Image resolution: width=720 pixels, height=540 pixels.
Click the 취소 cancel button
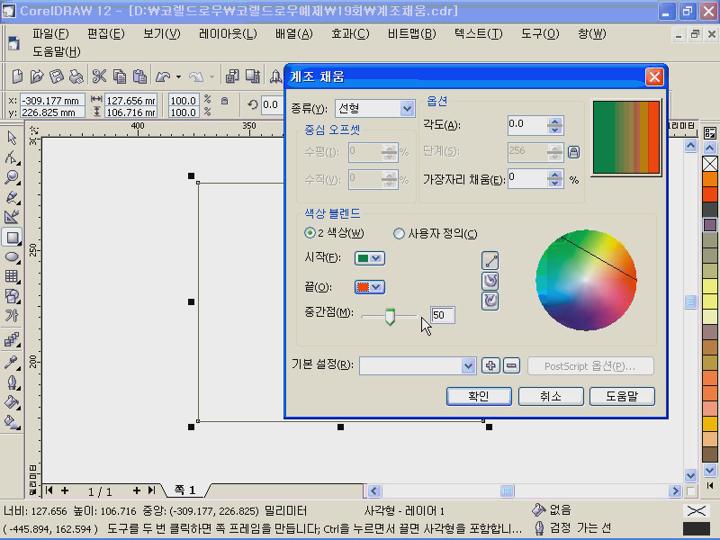tap(551, 396)
